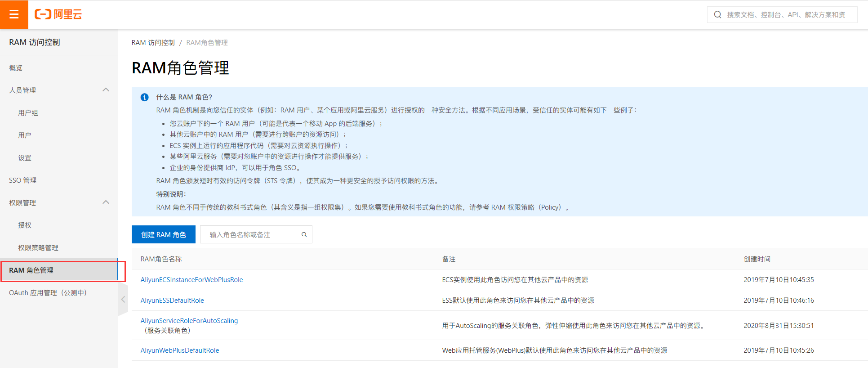Click remark 用于AutoScaling的服务关联角色 text

[574, 326]
